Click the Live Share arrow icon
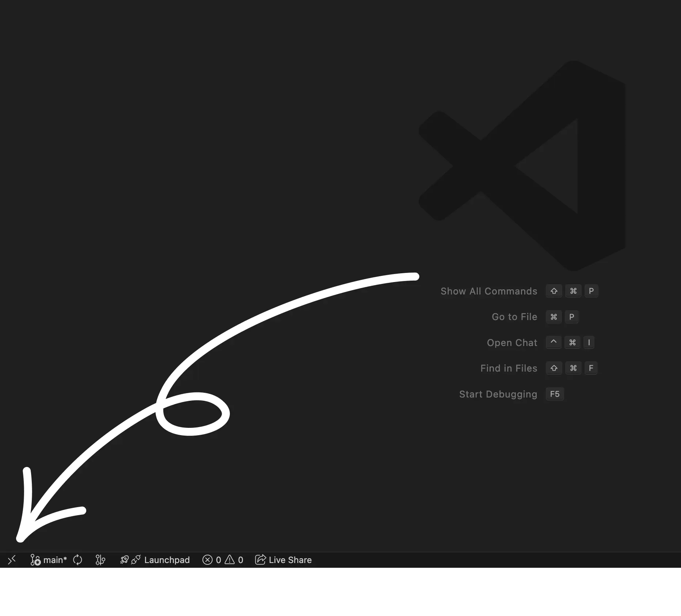 260,560
